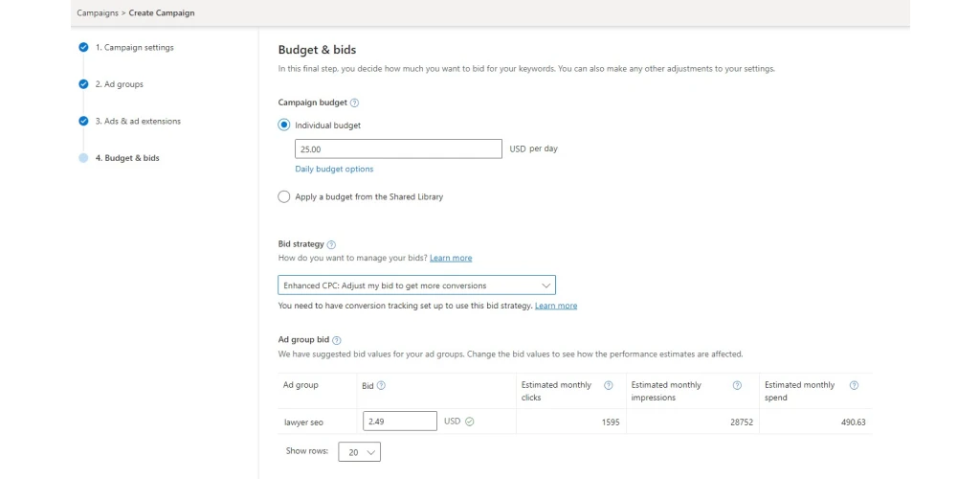The image size is (980, 479).
Task: Click Learn more about conversion tracking
Action: pyautogui.click(x=556, y=306)
